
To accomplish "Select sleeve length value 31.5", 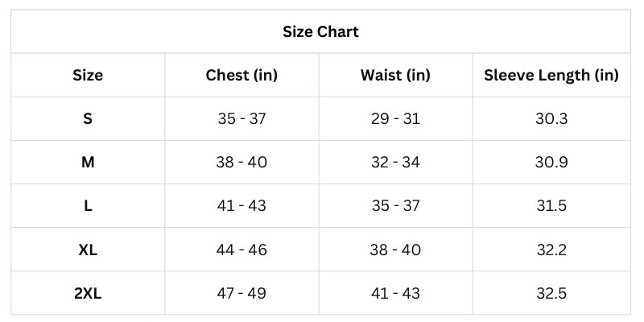I will [x=551, y=206].
